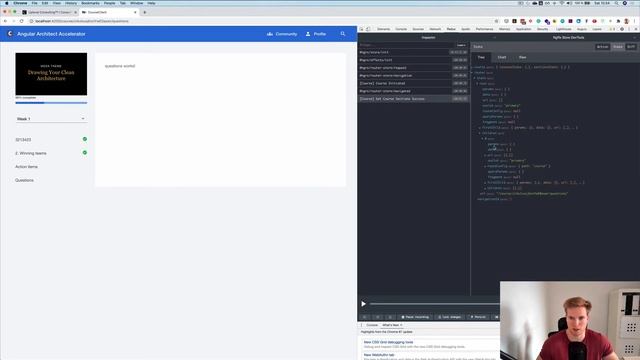Open the DevTools settings gear icon

[x=622, y=29]
